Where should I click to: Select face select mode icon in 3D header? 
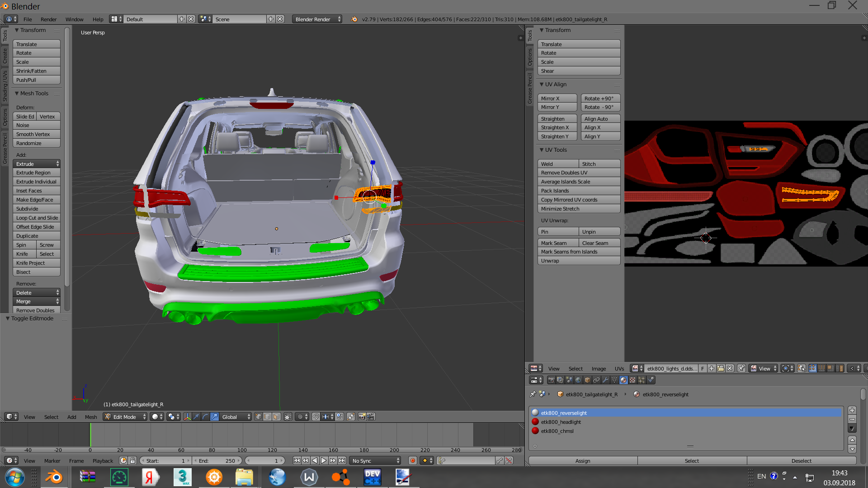pyautogui.click(x=276, y=417)
